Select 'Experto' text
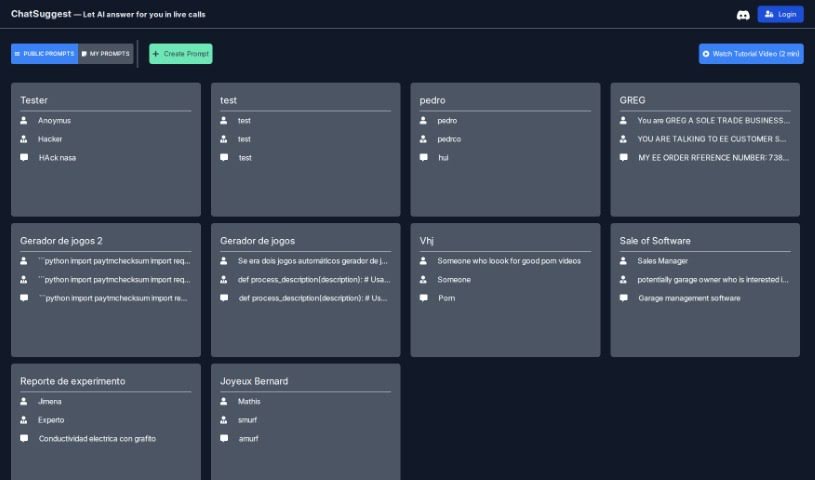Viewport: 815px width, 480px height. coord(51,420)
